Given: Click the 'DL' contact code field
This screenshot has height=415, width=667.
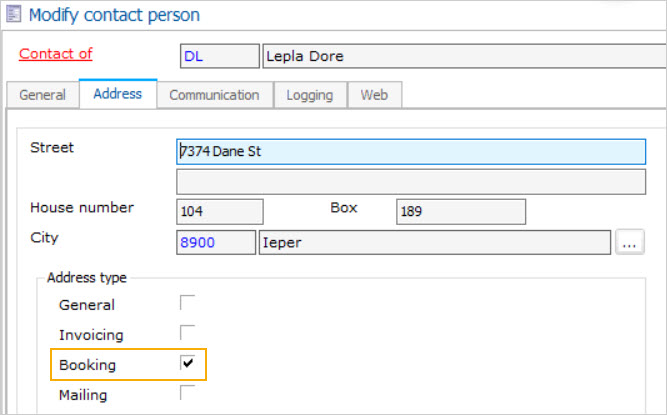Looking at the screenshot, I should pyautogui.click(x=219, y=57).
